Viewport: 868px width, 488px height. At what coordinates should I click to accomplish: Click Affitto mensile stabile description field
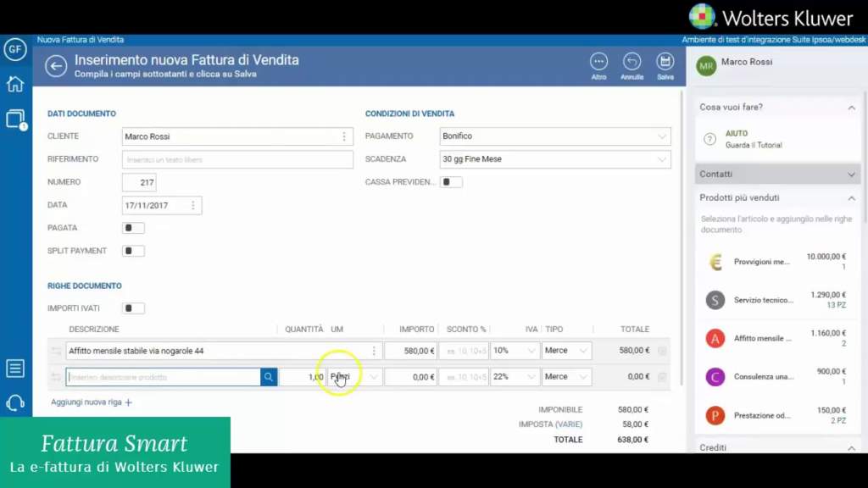(x=224, y=351)
